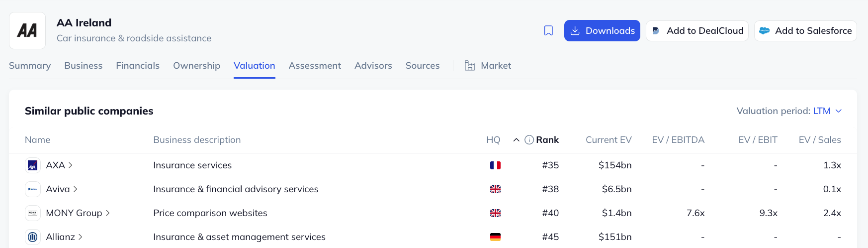Image resolution: width=868 pixels, height=248 pixels.
Task: Click the MONY Group logo icon
Action: click(x=33, y=213)
